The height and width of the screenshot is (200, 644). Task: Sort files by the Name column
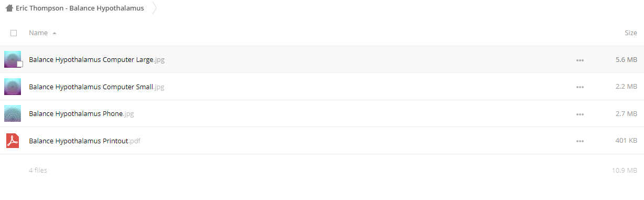point(38,33)
